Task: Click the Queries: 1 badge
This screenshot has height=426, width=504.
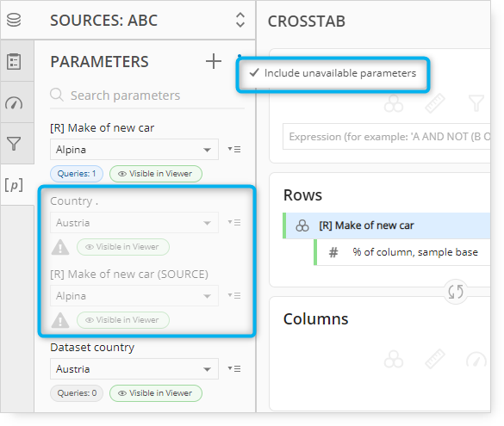Action: 77,174
